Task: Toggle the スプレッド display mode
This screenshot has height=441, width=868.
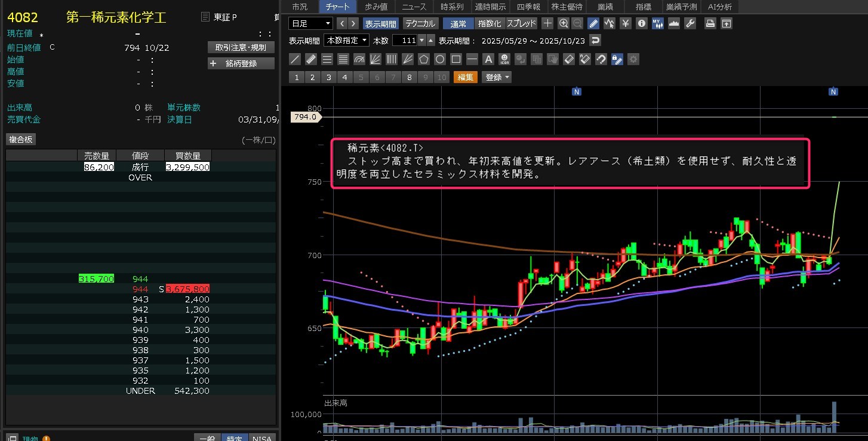Action: pos(522,24)
